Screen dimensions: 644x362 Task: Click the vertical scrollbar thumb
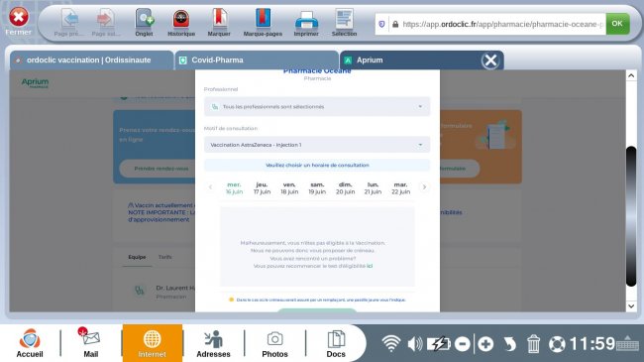pos(631,216)
